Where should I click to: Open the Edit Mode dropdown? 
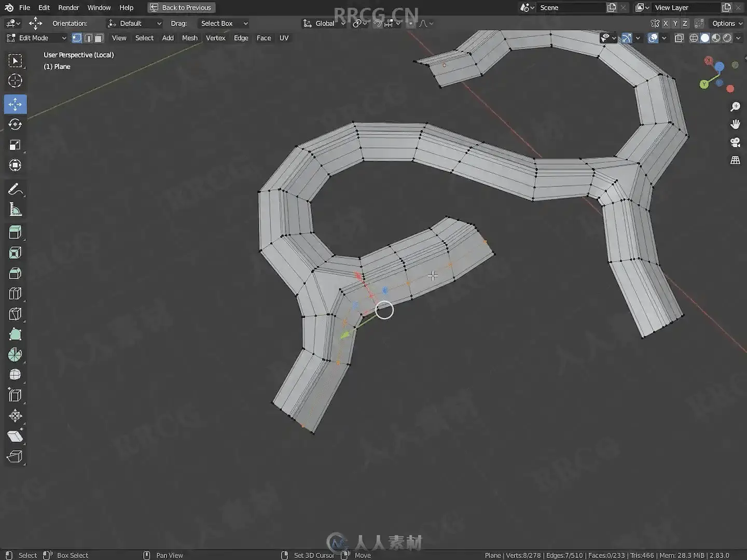tap(36, 38)
